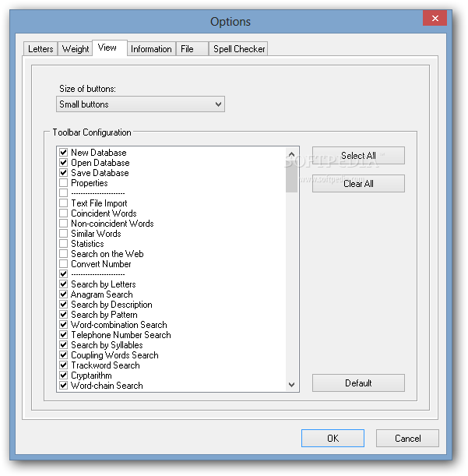Check the Coincident Words box
This screenshot has height=476, width=468.
[x=63, y=213]
